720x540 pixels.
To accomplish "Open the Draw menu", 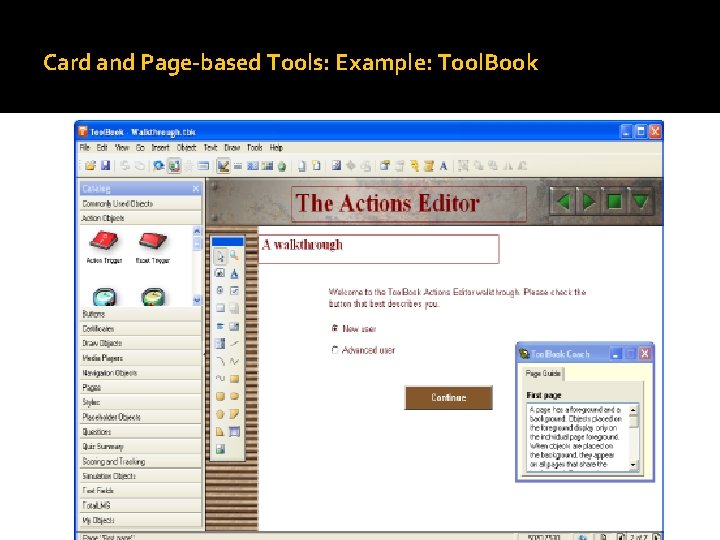I will [x=232, y=147].
